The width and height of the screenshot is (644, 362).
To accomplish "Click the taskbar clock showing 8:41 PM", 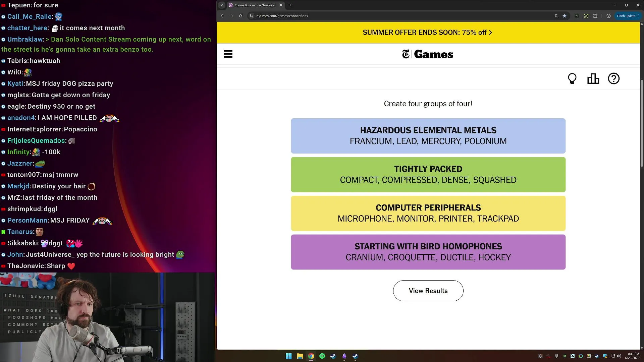I will click(x=632, y=356).
